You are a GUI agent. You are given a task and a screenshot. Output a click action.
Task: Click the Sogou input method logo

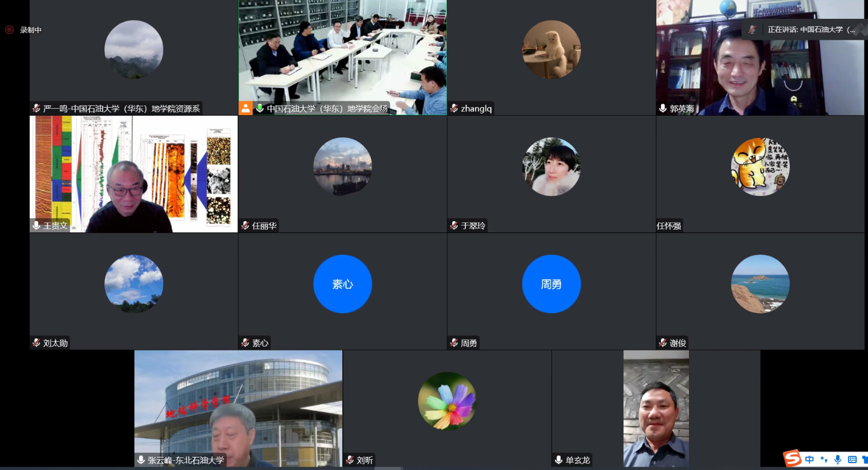pyautogui.click(x=792, y=458)
